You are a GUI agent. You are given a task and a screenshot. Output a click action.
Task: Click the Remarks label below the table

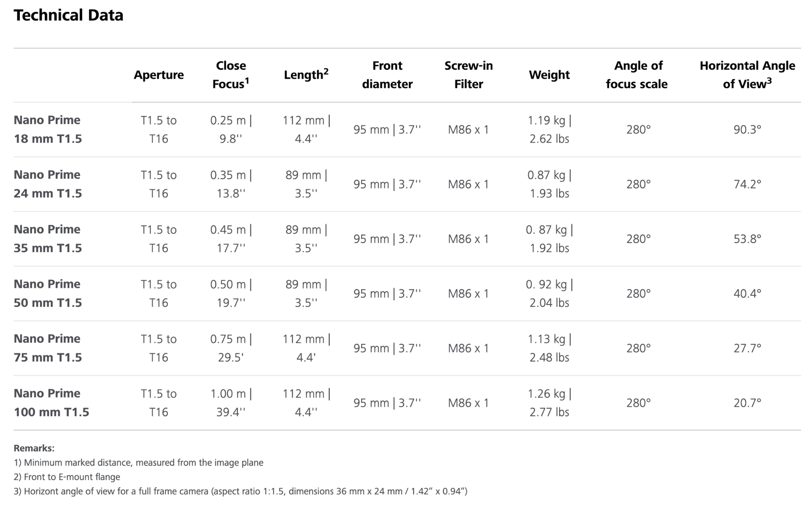click(34, 448)
